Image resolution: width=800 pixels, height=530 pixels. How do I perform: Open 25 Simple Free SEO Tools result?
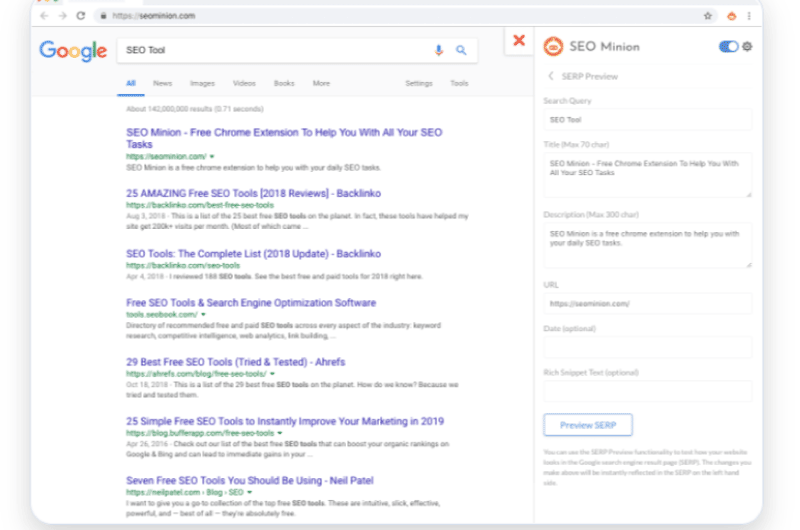click(285, 421)
